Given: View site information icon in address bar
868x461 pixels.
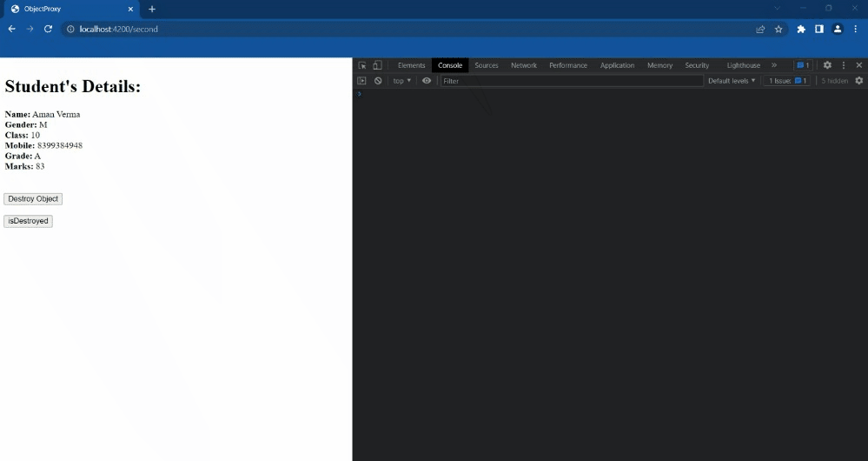Looking at the screenshot, I should coord(70,29).
